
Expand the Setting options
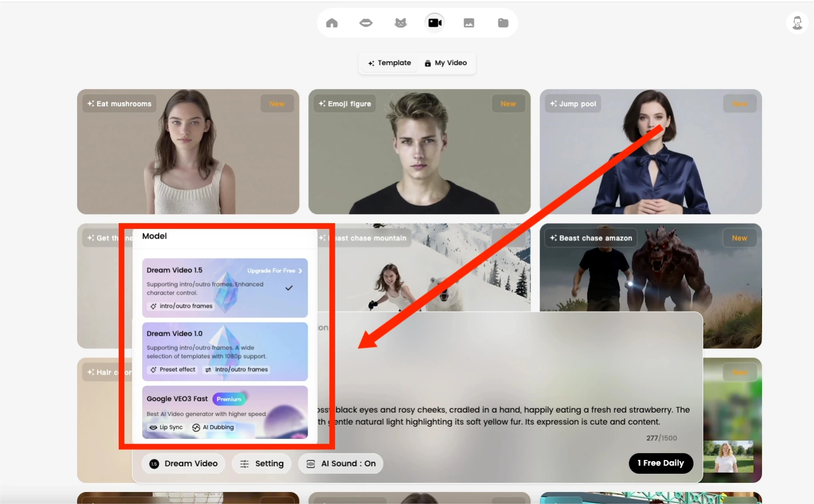pyautogui.click(x=262, y=463)
